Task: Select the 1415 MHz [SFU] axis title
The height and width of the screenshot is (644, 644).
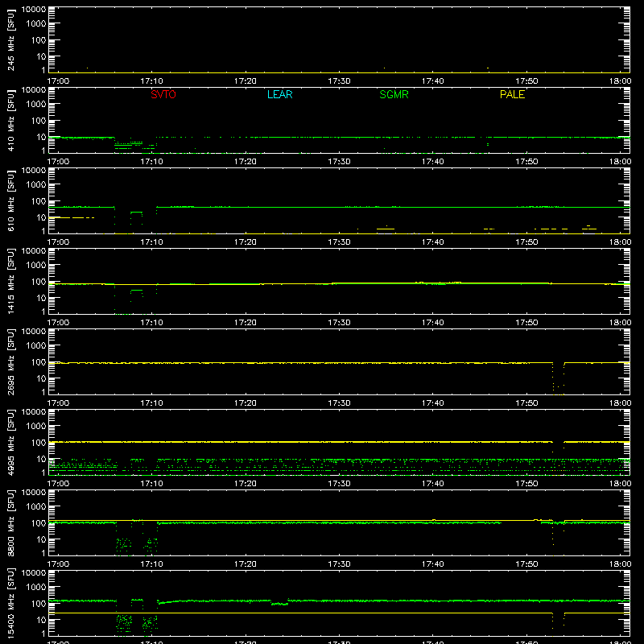Action: pos(10,281)
